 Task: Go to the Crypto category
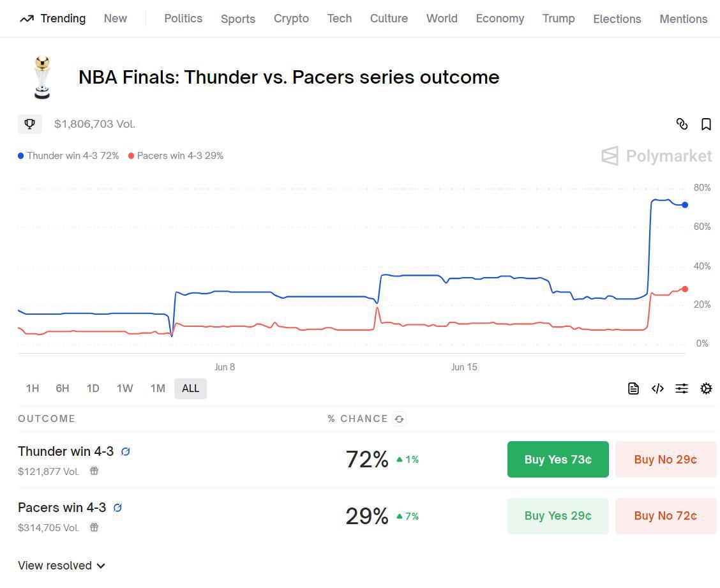(291, 19)
